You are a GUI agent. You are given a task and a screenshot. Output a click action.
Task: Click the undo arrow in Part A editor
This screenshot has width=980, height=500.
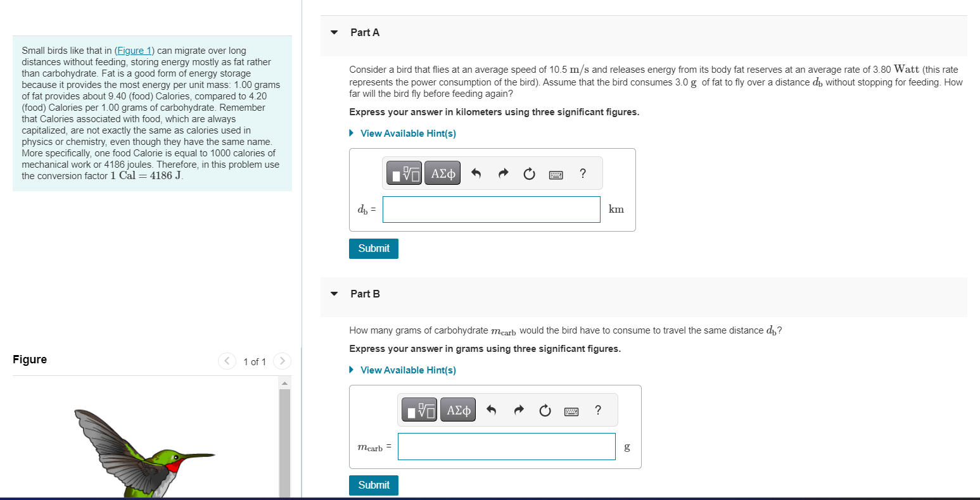476,173
